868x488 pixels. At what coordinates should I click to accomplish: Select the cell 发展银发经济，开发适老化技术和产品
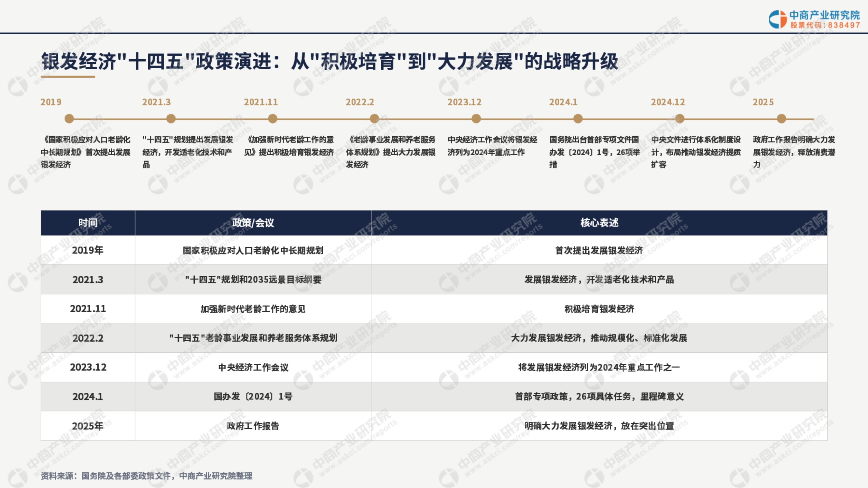tap(599, 279)
